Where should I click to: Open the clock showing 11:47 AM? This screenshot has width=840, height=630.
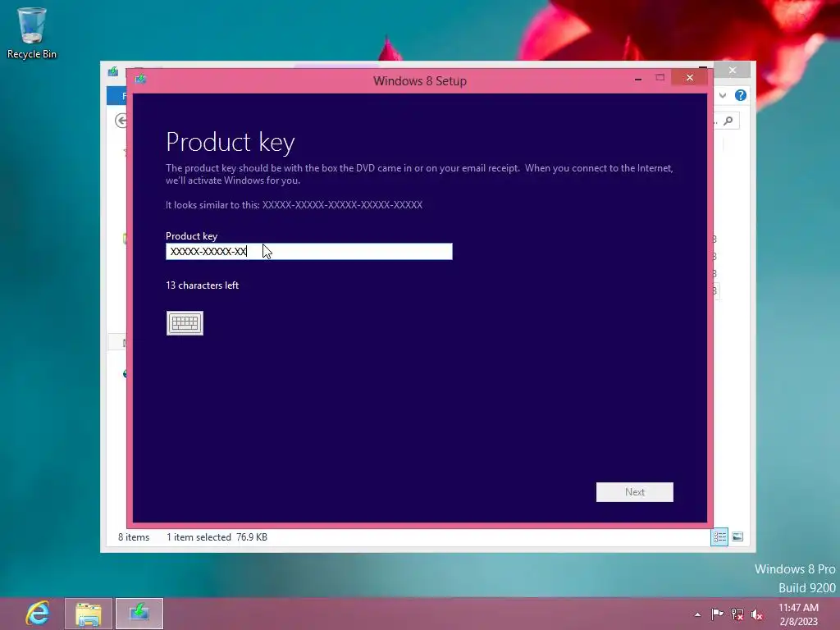click(798, 614)
